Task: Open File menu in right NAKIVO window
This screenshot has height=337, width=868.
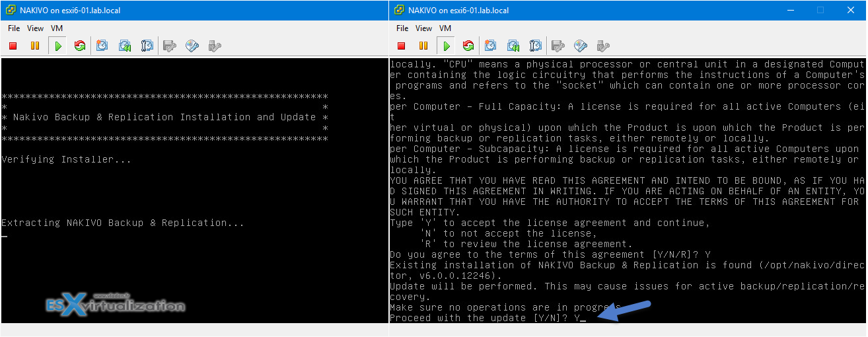Action: coord(402,28)
